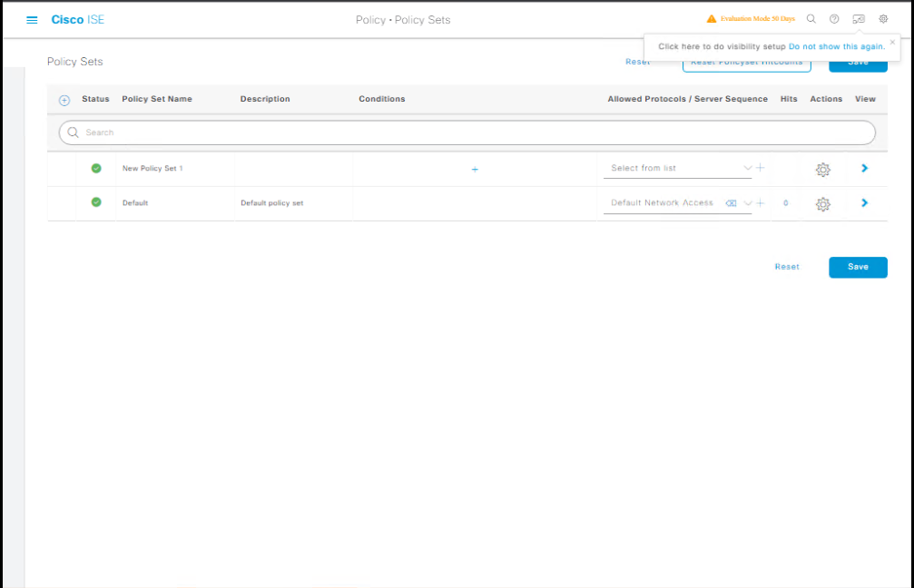Add a new policy set with plus icon

pos(64,100)
